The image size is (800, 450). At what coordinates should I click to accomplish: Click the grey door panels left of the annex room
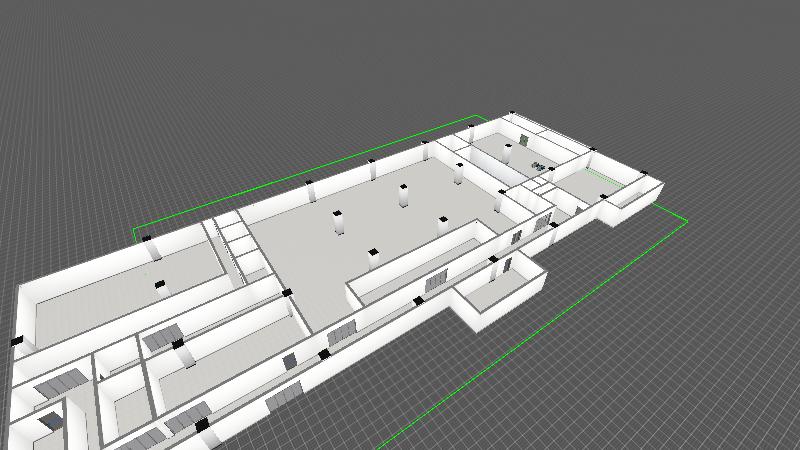coord(435,281)
